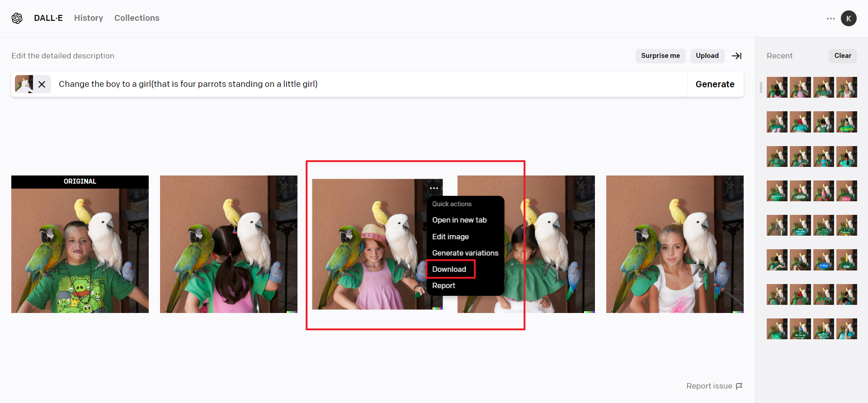This screenshot has height=403, width=868.
Task: Open recent thumbnail labeled 'Gibr'
Action: pyautogui.click(x=847, y=260)
